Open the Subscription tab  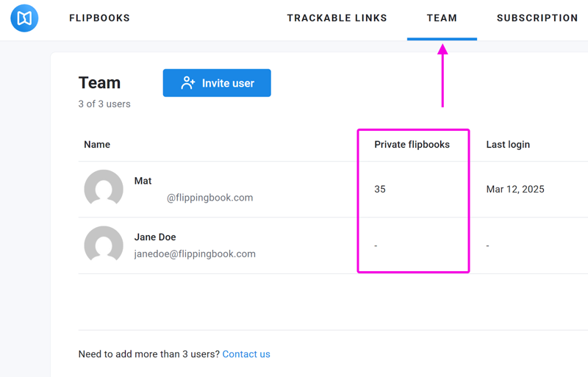click(537, 18)
